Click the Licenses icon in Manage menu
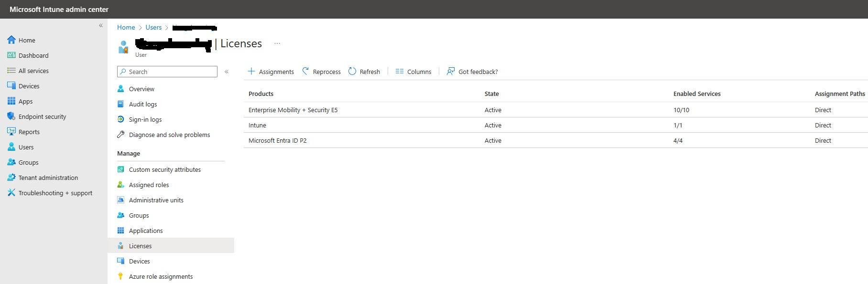The image size is (868, 284). click(121, 246)
